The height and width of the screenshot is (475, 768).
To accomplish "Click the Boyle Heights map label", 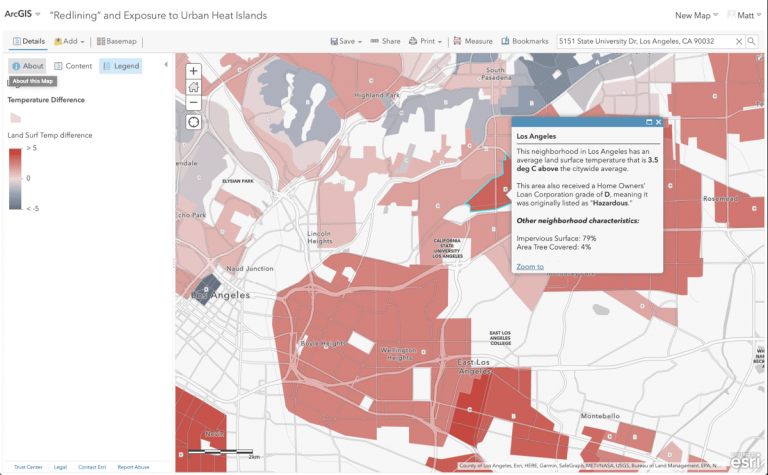I will pos(323,343).
